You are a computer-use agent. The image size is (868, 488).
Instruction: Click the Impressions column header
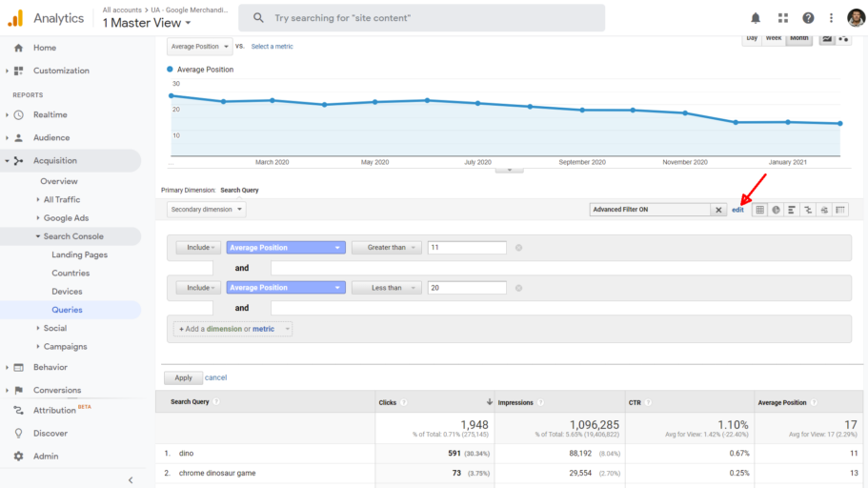point(515,403)
